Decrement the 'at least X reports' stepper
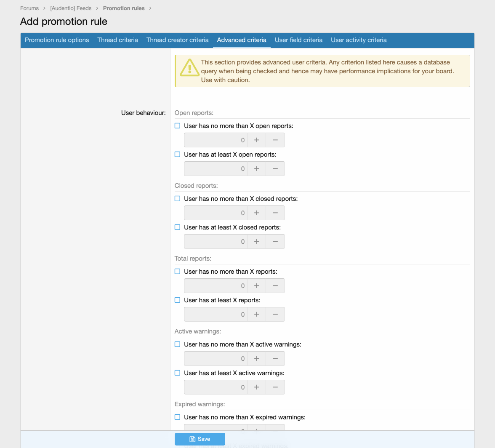The height and width of the screenshot is (448, 495). (x=275, y=315)
